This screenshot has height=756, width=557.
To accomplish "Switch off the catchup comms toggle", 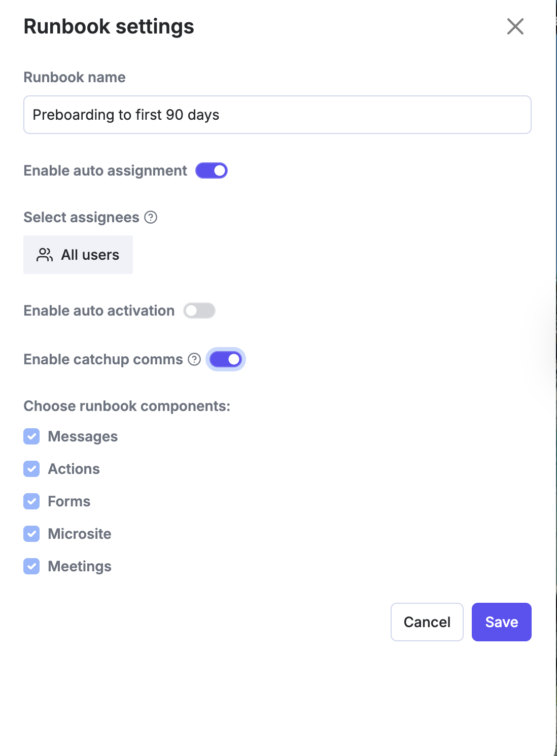I will click(226, 359).
